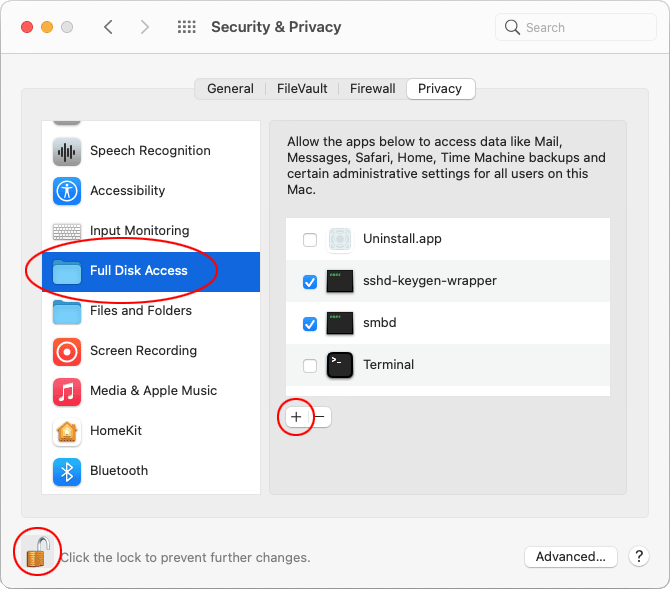
Task: Select Media & Apple Music category
Action: [x=151, y=391]
